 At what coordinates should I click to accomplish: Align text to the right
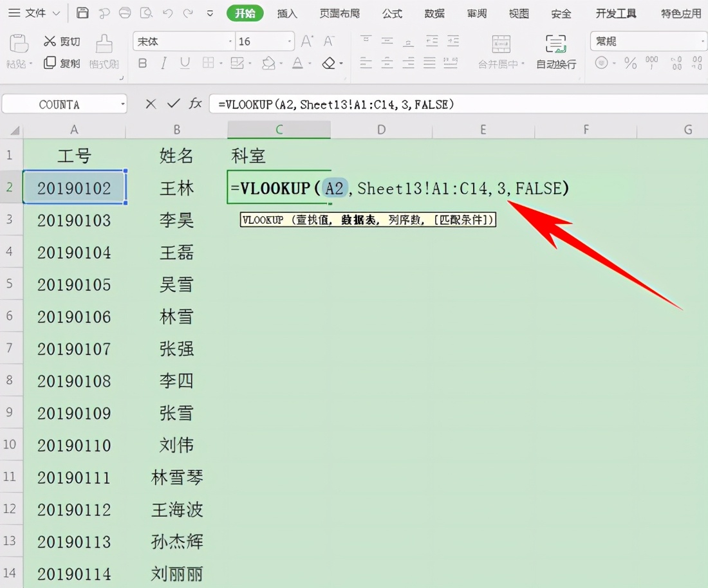[408, 63]
